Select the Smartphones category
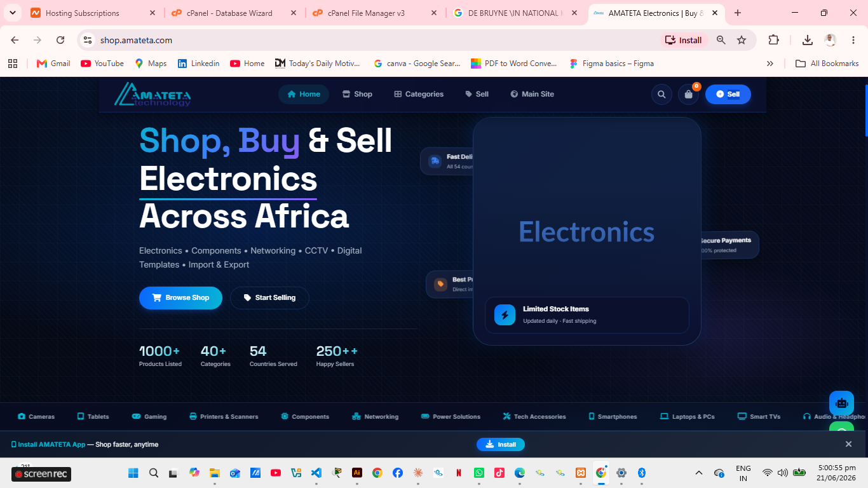Screen dimensions: 868x488 click(613, 416)
